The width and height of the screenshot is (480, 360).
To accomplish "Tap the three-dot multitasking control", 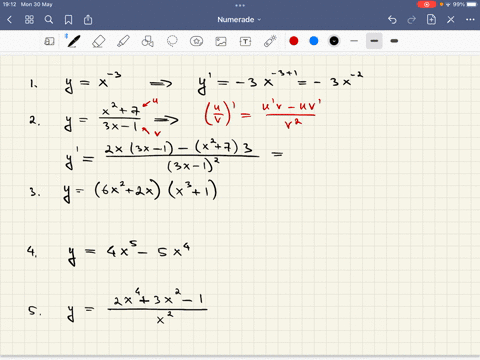I will 240,5.
